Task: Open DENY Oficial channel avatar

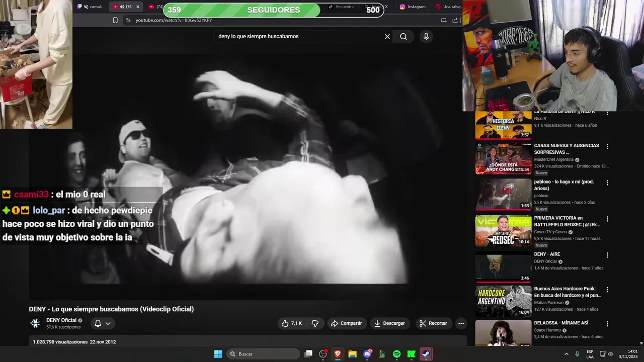Action: coord(35,323)
